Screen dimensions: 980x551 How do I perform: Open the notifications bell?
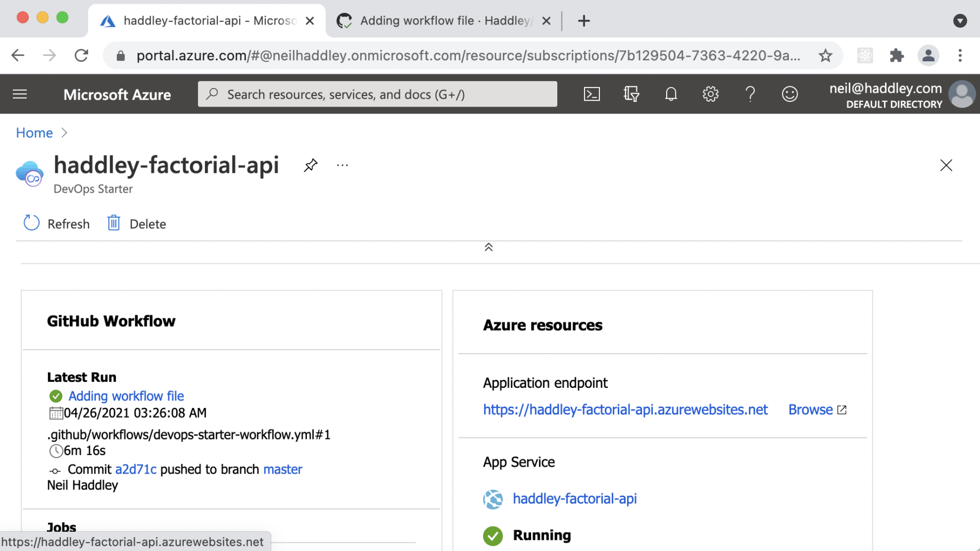(x=671, y=94)
